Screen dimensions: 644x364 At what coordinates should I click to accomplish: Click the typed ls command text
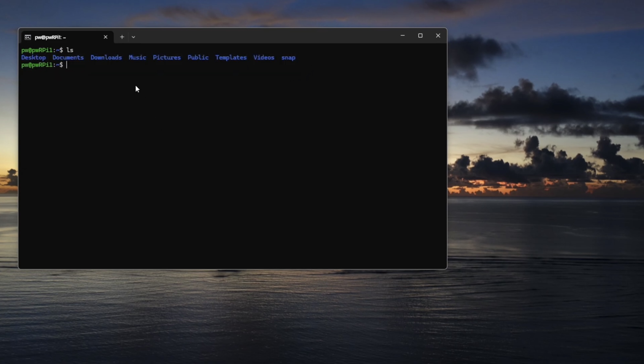pos(70,50)
